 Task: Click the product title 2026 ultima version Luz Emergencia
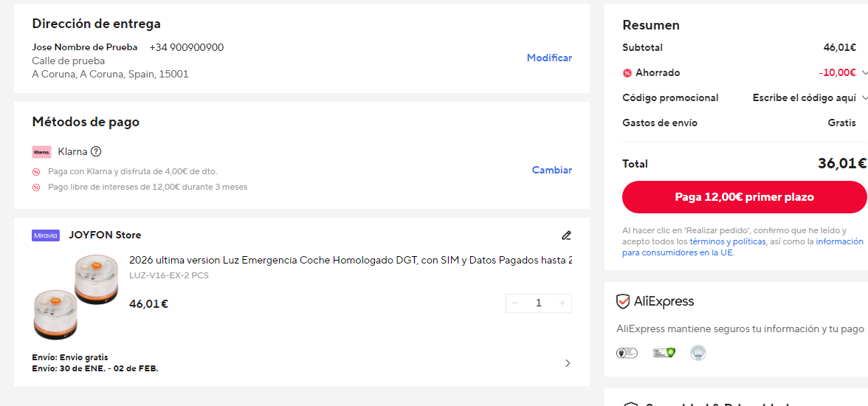coord(351,261)
